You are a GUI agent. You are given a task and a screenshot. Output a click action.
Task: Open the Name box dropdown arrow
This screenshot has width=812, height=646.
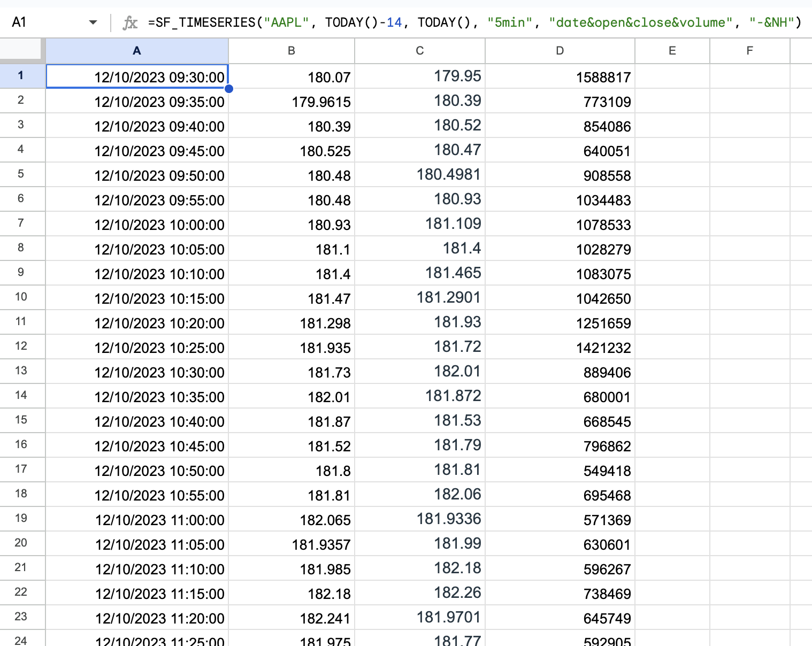(x=93, y=22)
